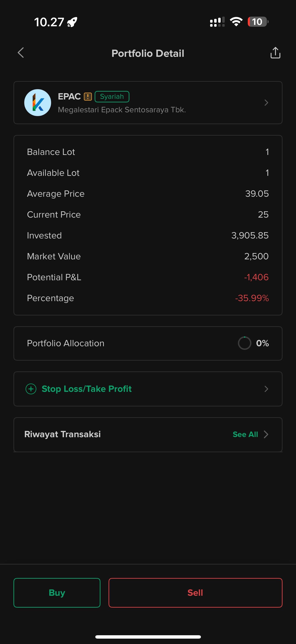Tap the Riwayat Transaksi heading
The image size is (296, 644).
[x=63, y=434]
